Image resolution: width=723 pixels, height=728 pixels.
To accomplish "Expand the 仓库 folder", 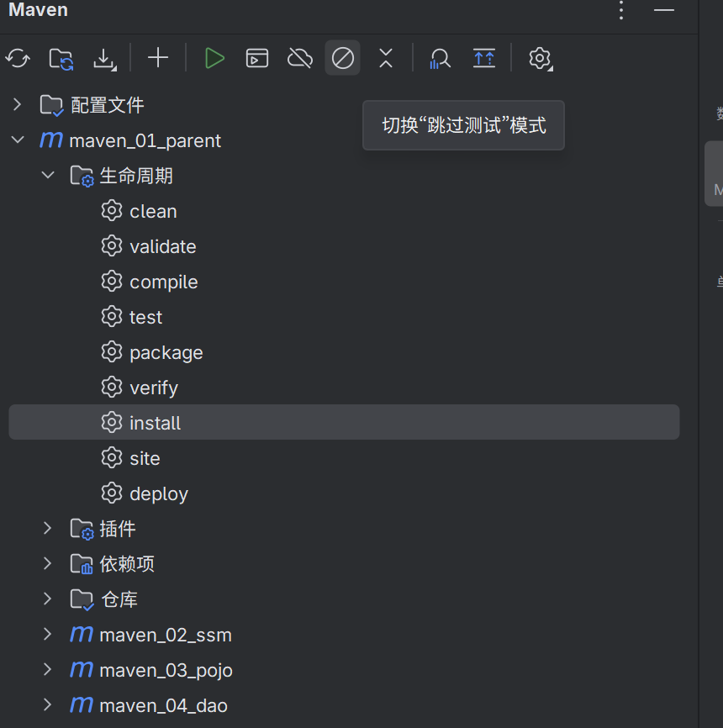I will [47, 599].
